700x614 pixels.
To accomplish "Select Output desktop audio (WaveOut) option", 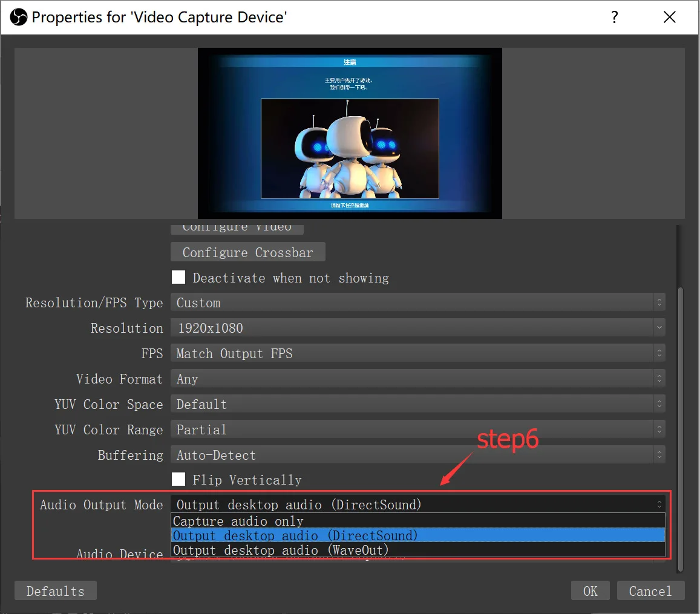I will [x=418, y=550].
